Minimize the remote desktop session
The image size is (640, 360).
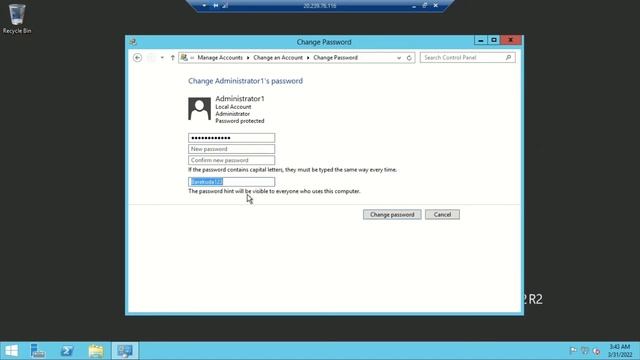tap(414, 6)
